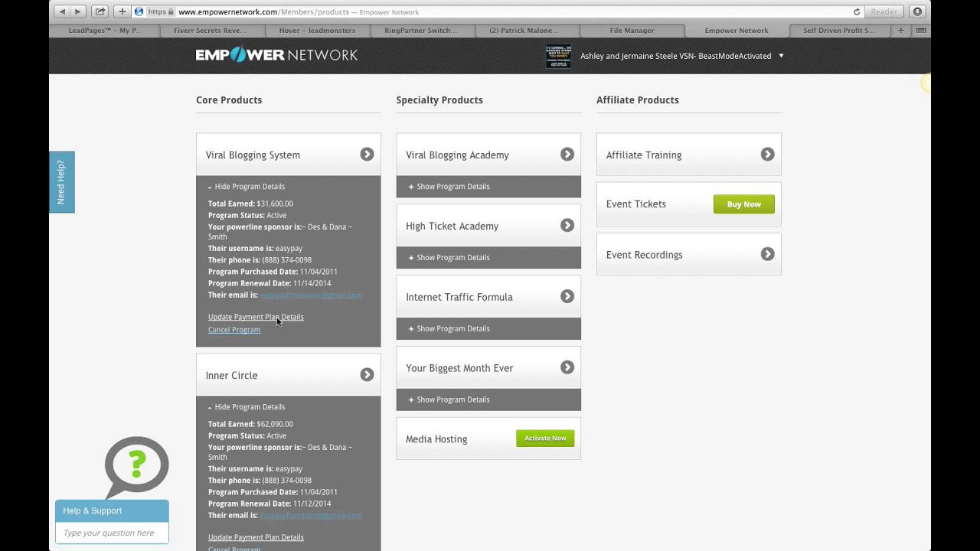Screen dimensions: 980x551
Task: Open the account name dropdown arrow
Action: pos(781,56)
